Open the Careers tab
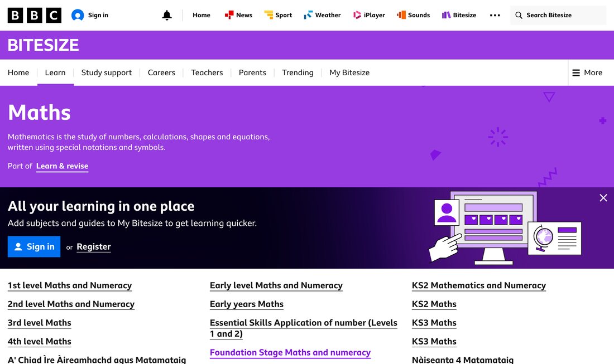Image resolution: width=614 pixels, height=364 pixels. [x=161, y=72]
